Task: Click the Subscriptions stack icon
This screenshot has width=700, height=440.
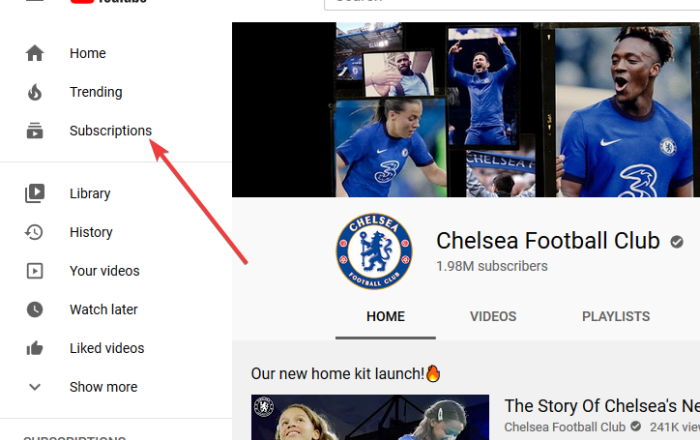Action: click(x=35, y=131)
